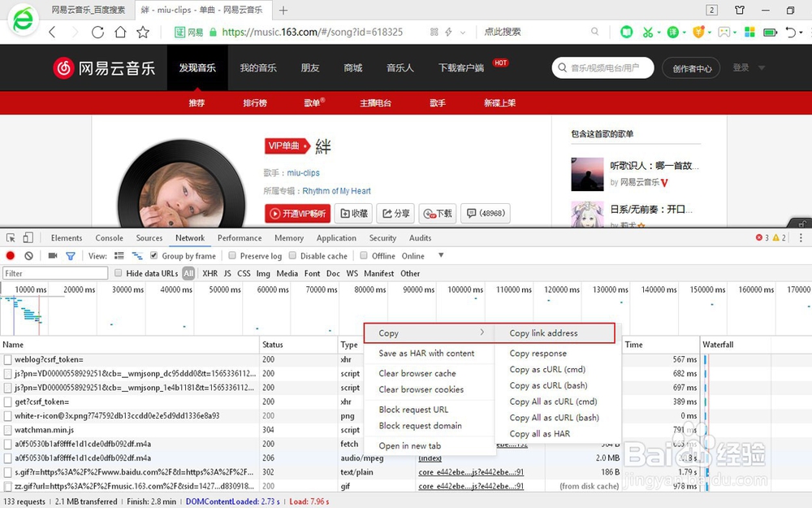Expand the Copy submenu arrow
Screen dimensions: 812x508
coord(482,332)
